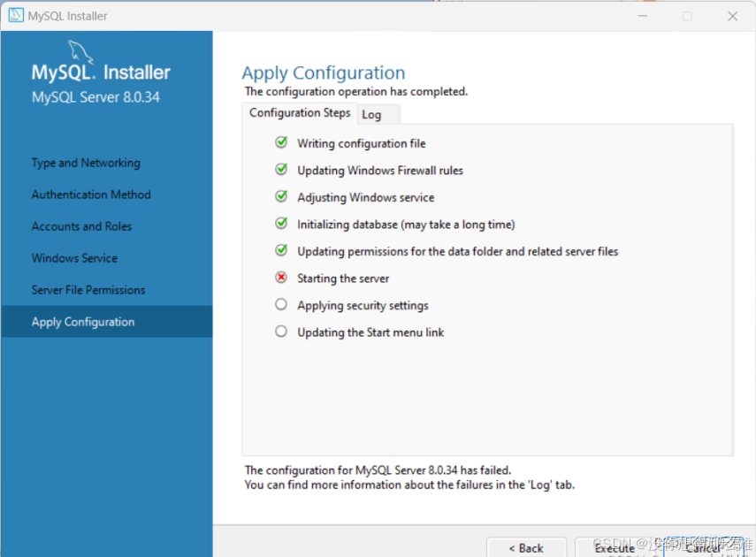Click green check next to Updating Windows Firewall rules
Viewport: 756px width, 557px height.
pyautogui.click(x=281, y=169)
